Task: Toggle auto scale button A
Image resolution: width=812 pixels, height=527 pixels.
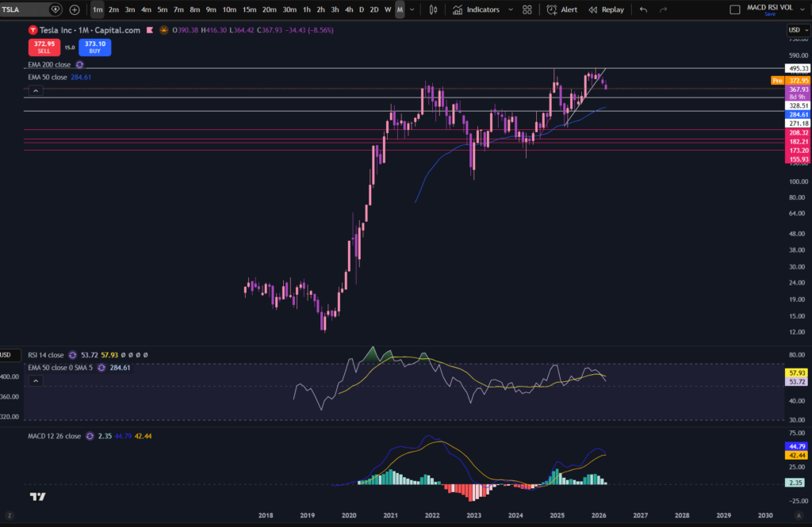Action: pyautogui.click(x=799, y=516)
